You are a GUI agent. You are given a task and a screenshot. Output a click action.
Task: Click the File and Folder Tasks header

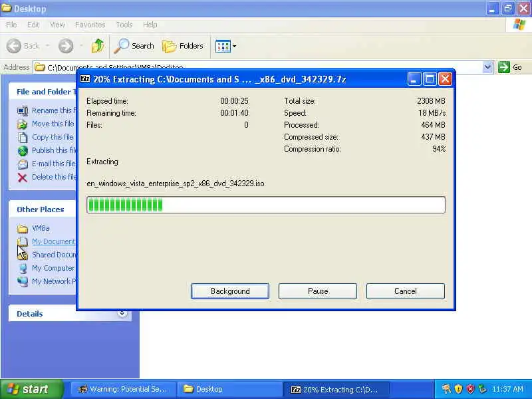point(43,92)
